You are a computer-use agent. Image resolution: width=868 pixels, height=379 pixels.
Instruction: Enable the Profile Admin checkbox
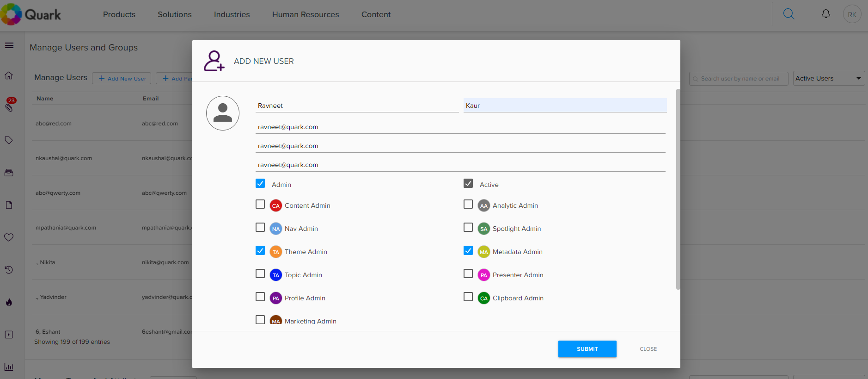pyautogui.click(x=260, y=297)
